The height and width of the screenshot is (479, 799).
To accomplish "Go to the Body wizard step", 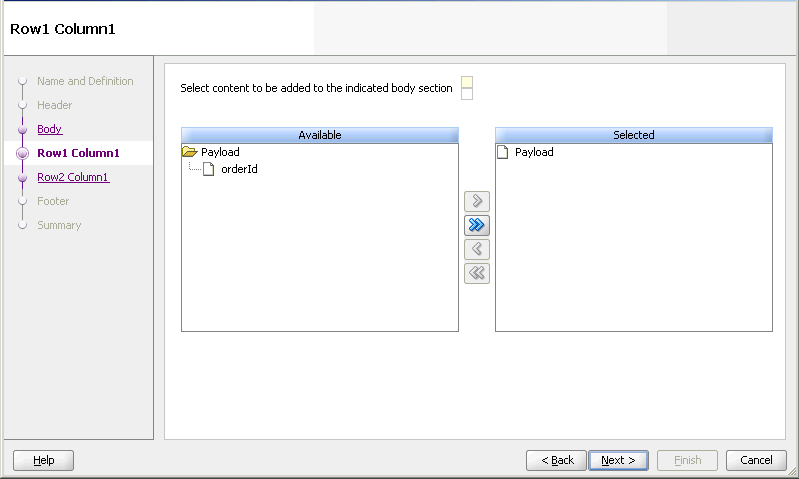I will coord(49,129).
